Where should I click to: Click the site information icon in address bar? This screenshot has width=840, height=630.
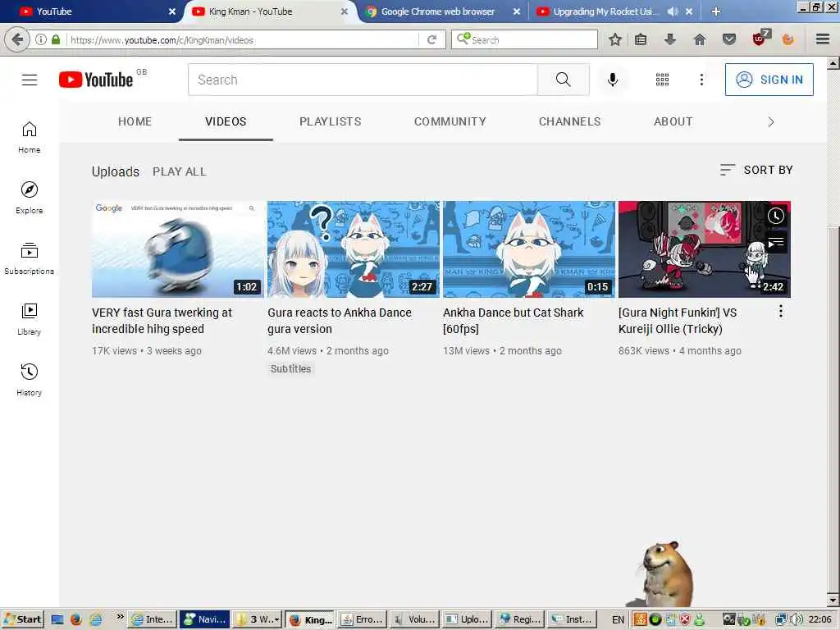click(x=41, y=39)
